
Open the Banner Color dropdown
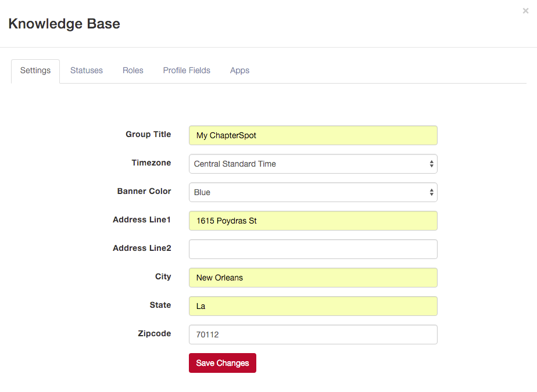click(x=313, y=192)
